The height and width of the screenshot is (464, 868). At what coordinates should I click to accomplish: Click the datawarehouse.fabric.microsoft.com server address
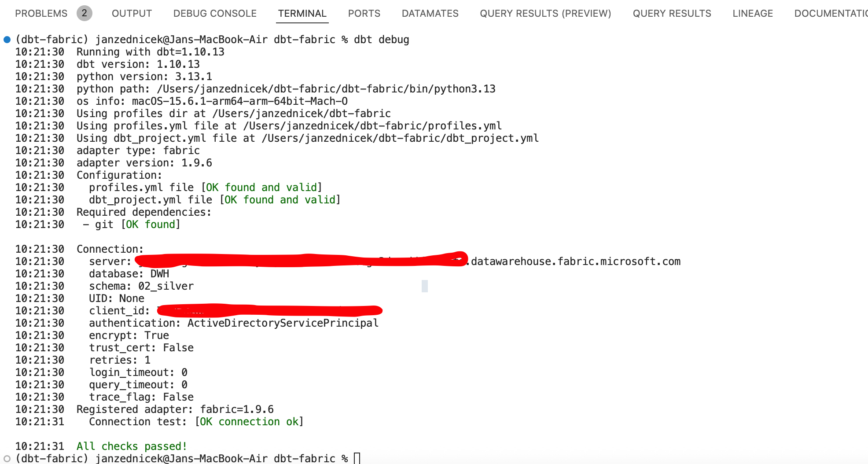pos(575,261)
